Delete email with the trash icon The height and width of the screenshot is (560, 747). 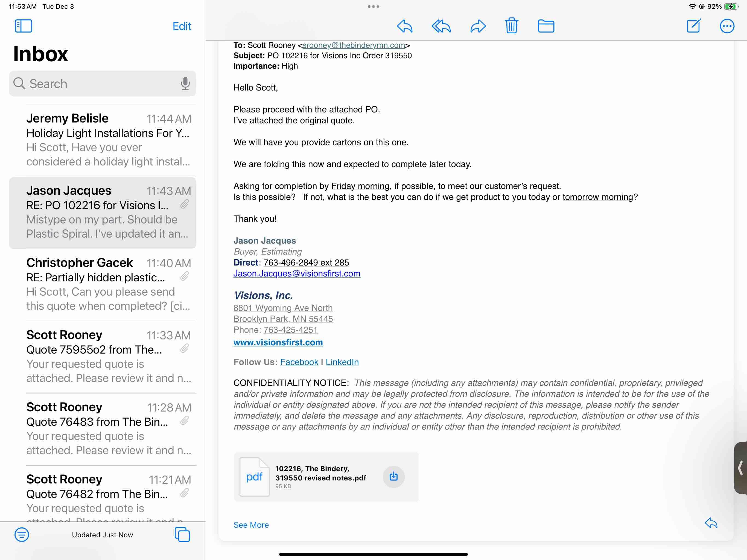coord(511,26)
